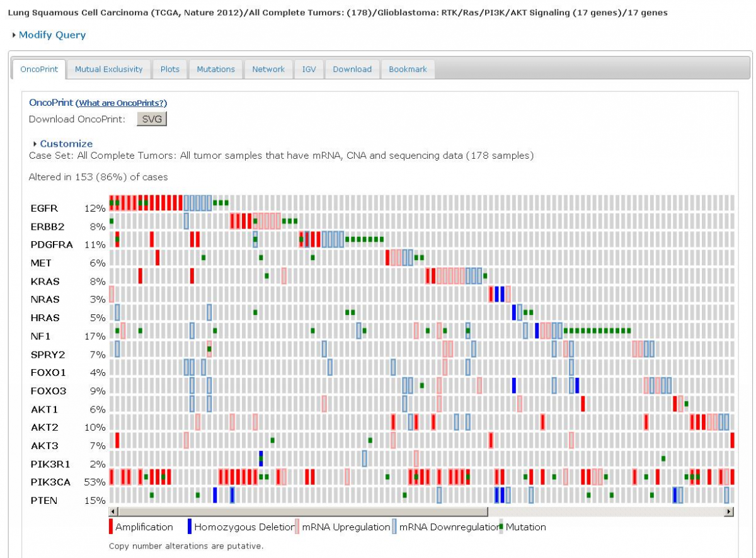Select the ERBB2 gene label
The width and height of the screenshot is (756, 558).
tap(47, 227)
